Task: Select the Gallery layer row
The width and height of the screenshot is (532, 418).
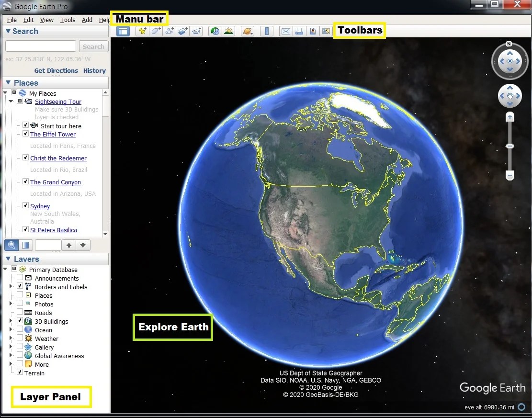Action: (x=45, y=347)
